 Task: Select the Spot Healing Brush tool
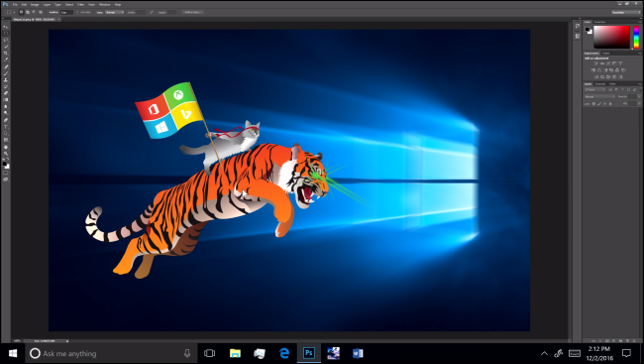coord(6,66)
